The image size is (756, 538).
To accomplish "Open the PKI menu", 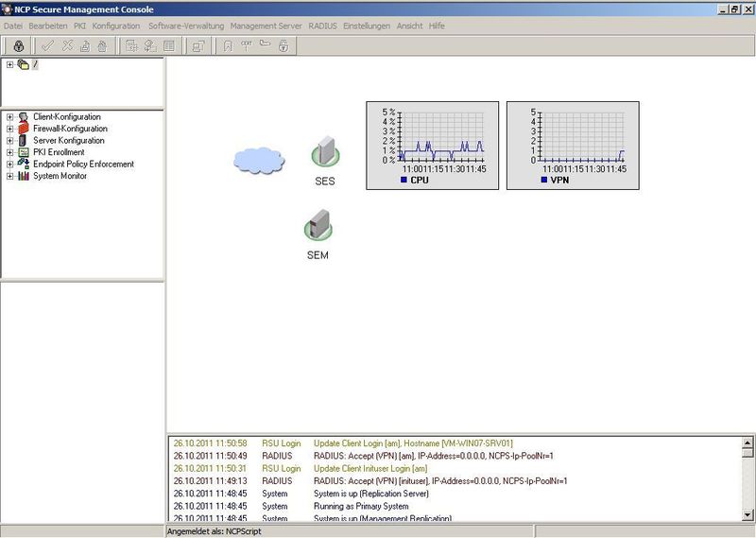I will 79,26.
